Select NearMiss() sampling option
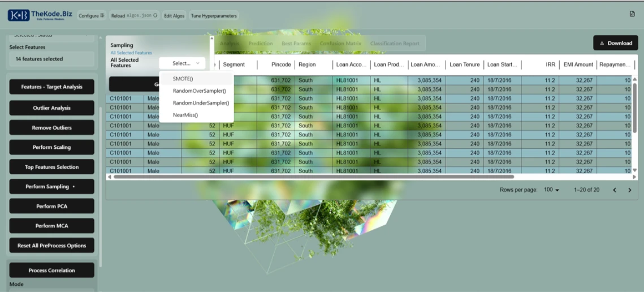 [x=185, y=115]
